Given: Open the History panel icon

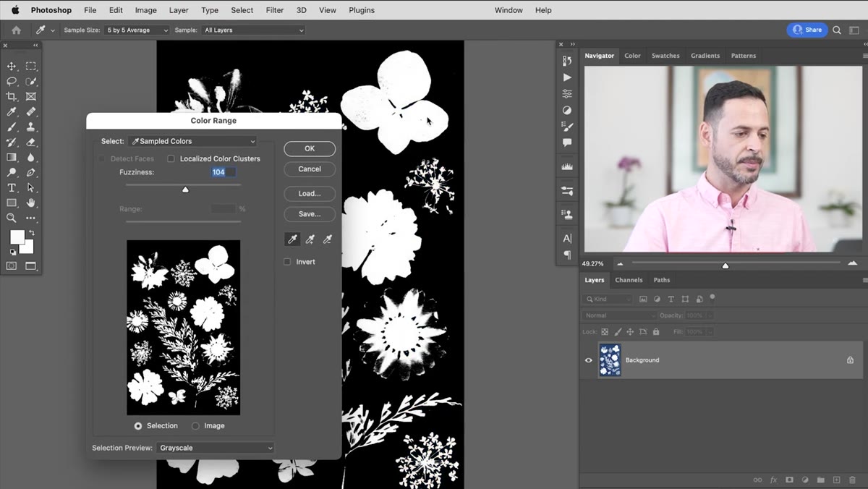Looking at the screenshot, I should coord(567,61).
